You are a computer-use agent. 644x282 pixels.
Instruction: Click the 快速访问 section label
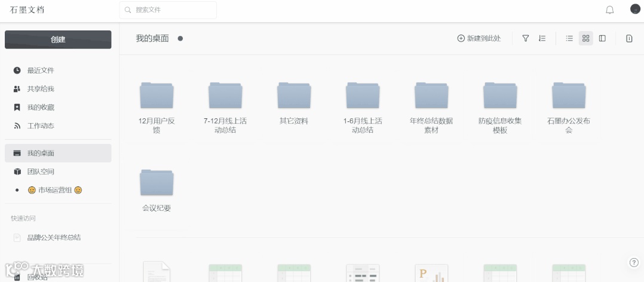coord(23,219)
